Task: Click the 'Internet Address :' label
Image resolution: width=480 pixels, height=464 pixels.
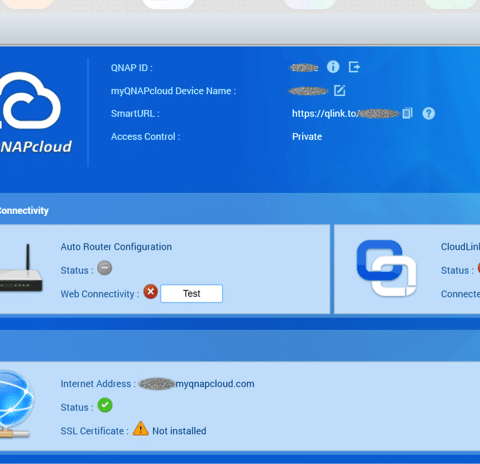Action: (98, 384)
